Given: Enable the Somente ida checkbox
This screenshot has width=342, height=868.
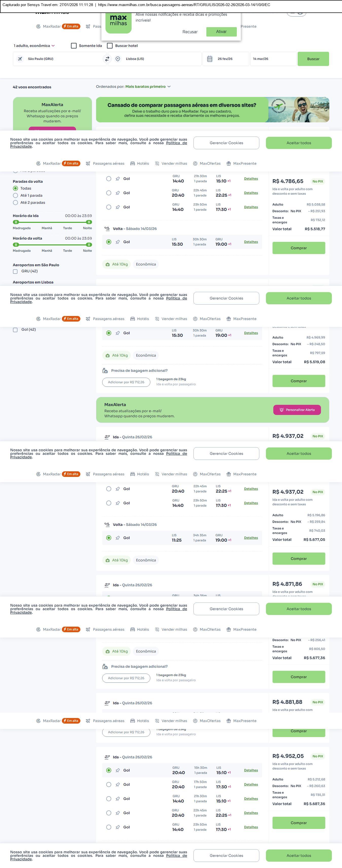Looking at the screenshot, I should pos(74,46).
